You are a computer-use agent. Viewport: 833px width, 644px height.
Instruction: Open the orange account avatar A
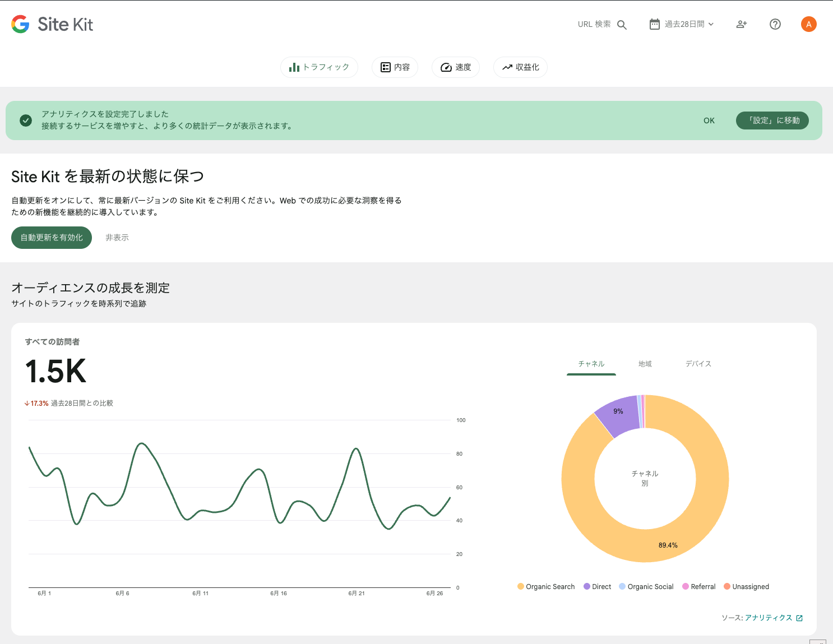coord(809,24)
